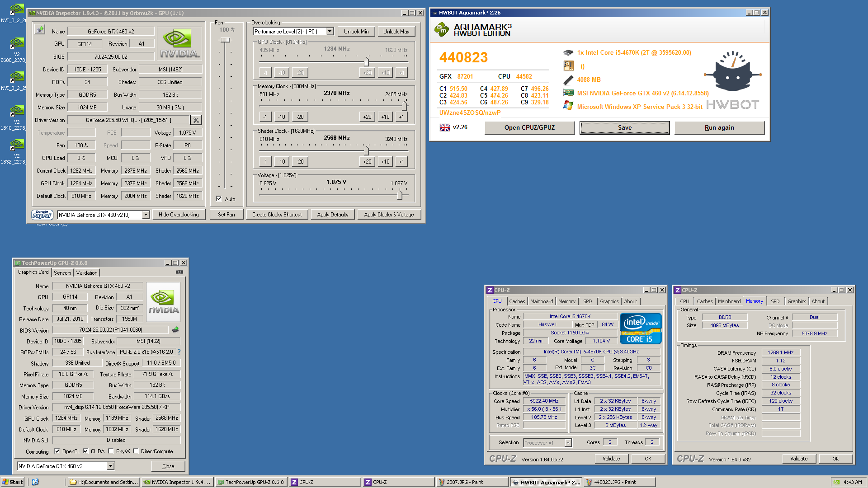Image resolution: width=868 pixels, height=488 pixels.
Task: Click the NVIDIA logo in NVIDIA Inspector
Action: point(179,43)
